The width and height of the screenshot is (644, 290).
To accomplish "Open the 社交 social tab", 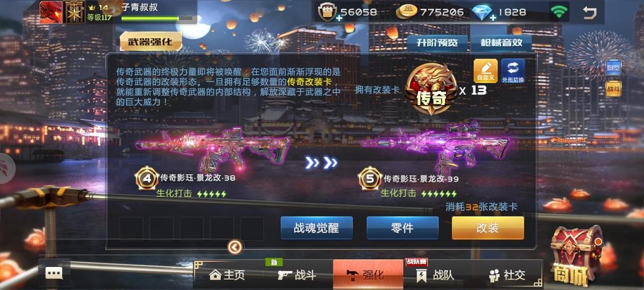I will (507, 275).
